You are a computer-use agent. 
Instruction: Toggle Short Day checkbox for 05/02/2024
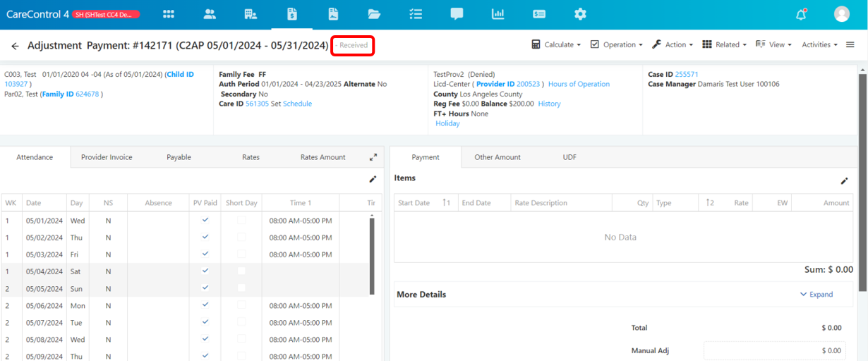[242, 238]
